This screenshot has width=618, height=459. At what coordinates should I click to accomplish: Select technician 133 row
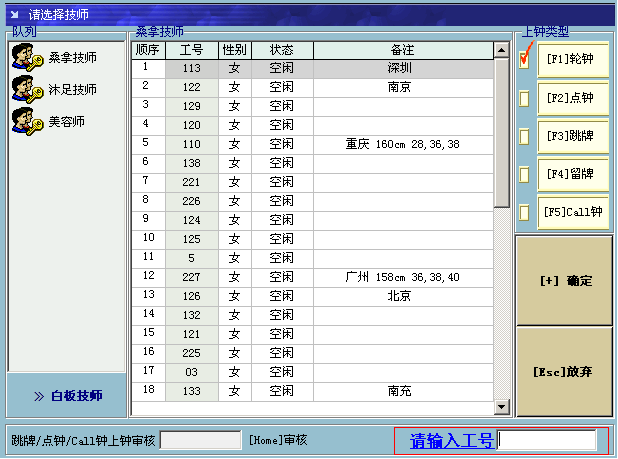click(x=313, y=392)
